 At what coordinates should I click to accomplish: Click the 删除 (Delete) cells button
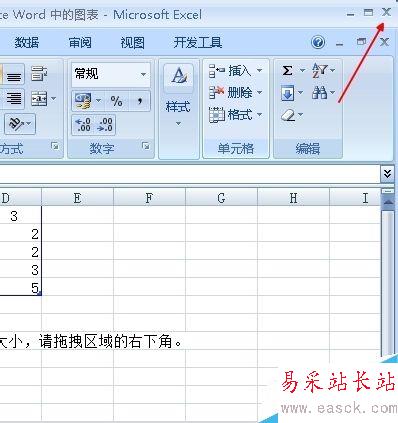point(230,92)
